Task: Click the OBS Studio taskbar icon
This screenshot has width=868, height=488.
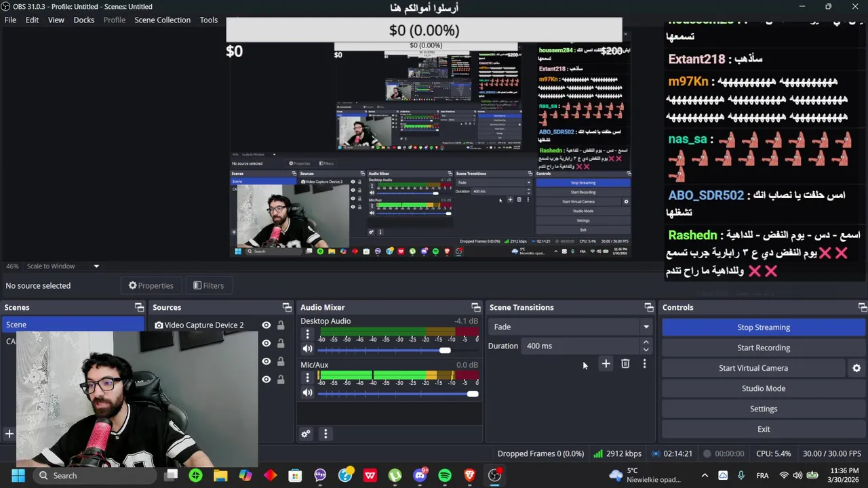Action: [x=495, y=476]
